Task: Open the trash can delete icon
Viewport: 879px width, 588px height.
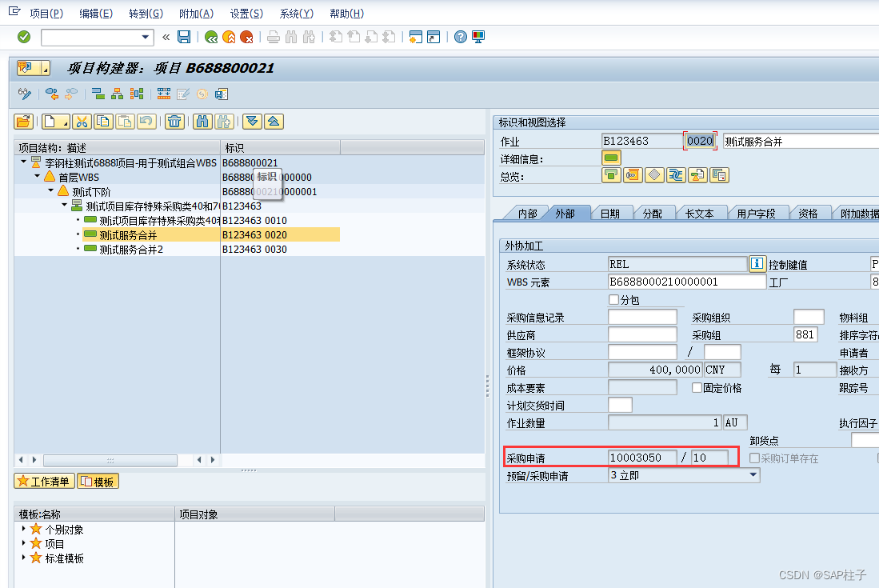Action: (x=175, y=122)
